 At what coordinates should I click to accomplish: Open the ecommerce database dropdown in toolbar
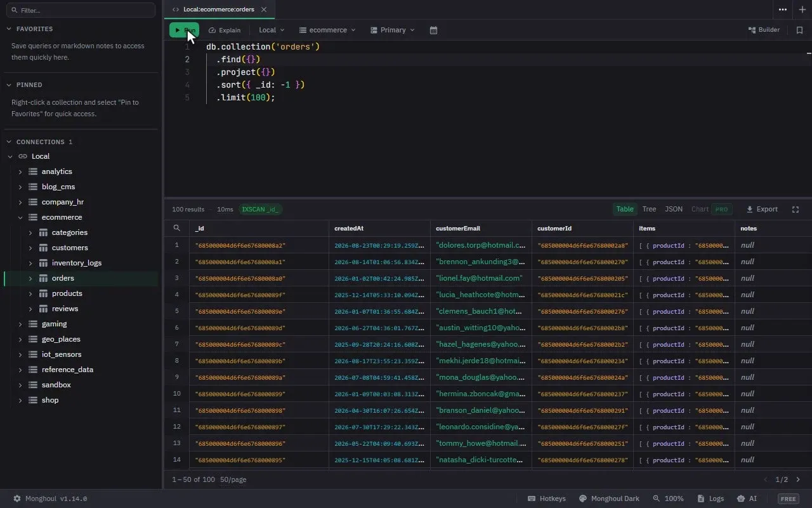pyautogui.click(x=327, y=30)
